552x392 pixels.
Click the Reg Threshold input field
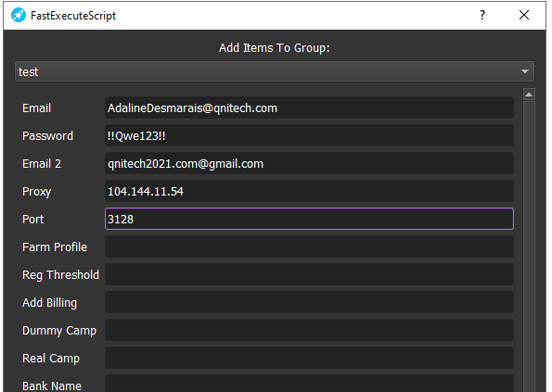309,274
